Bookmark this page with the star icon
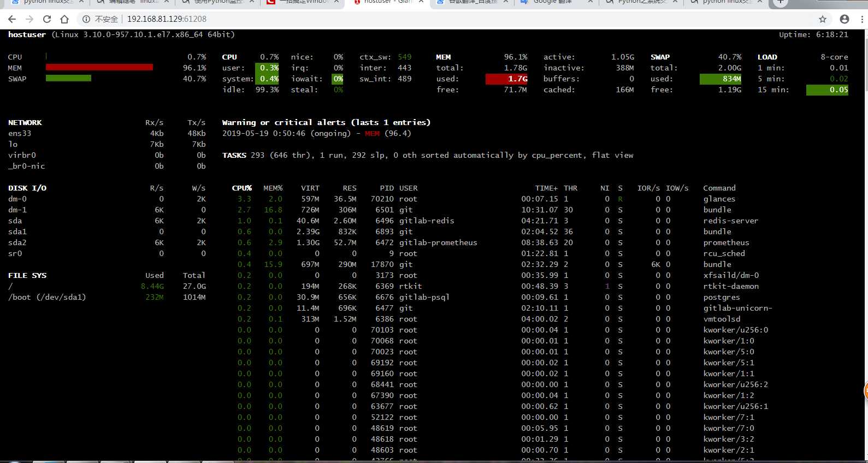The height and width of the screenshot is (463, 868). pyautogui.click(x=823, y=19)
